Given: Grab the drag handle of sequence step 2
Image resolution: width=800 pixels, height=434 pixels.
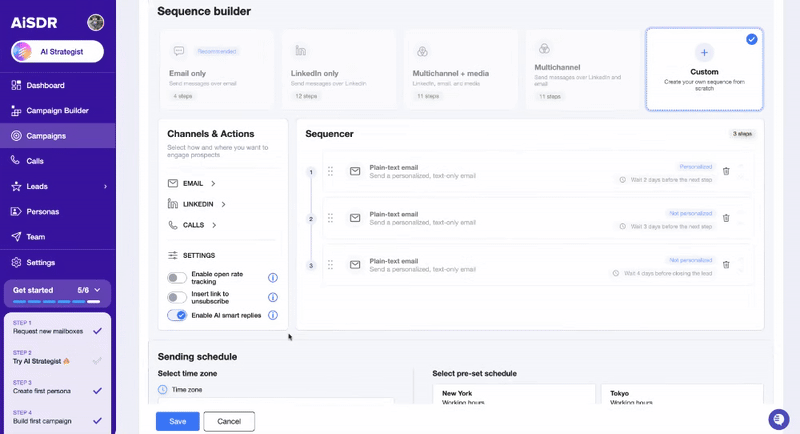Looking at the screenshot, I should (x=330, y=218).
